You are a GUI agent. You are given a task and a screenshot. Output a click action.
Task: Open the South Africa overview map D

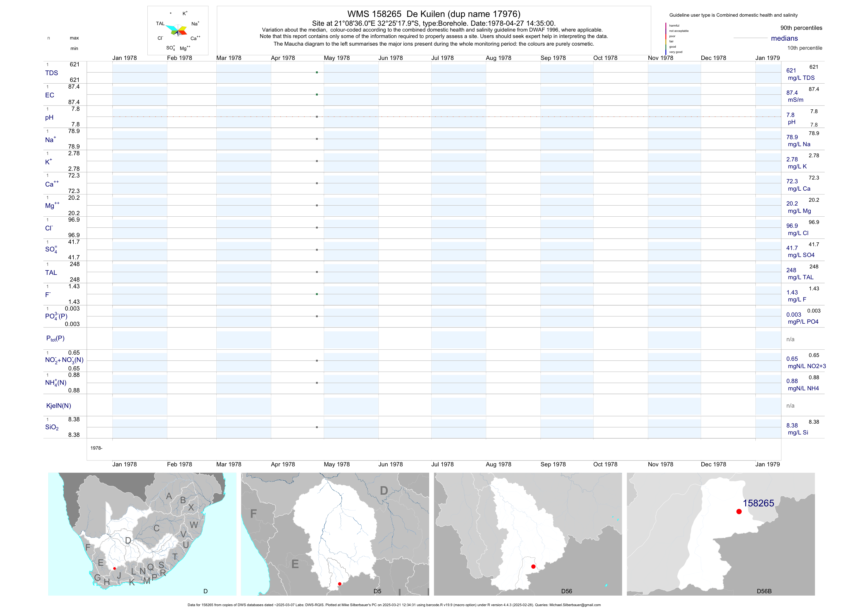tap(142, 534)
